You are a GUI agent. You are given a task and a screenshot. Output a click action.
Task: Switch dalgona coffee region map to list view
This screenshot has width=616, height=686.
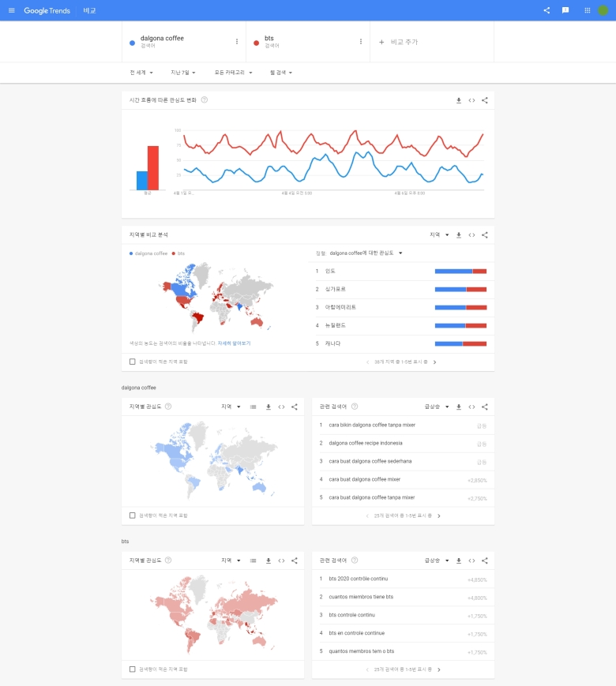[254, 407]
